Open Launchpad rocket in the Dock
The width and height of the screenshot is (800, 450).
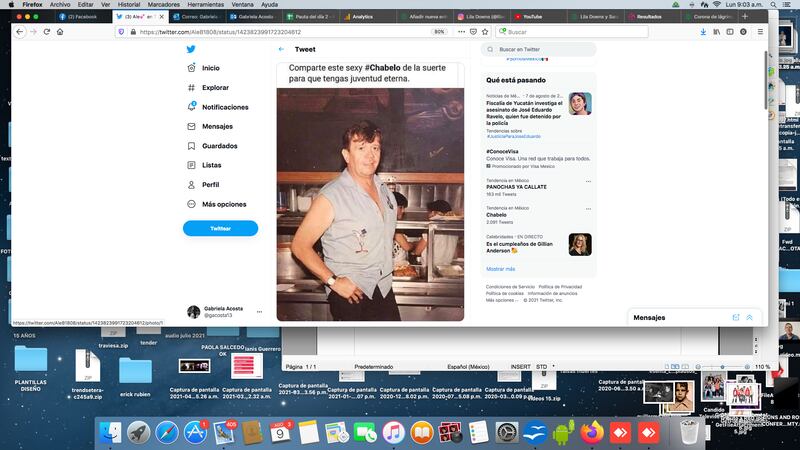tap(138, 433)
